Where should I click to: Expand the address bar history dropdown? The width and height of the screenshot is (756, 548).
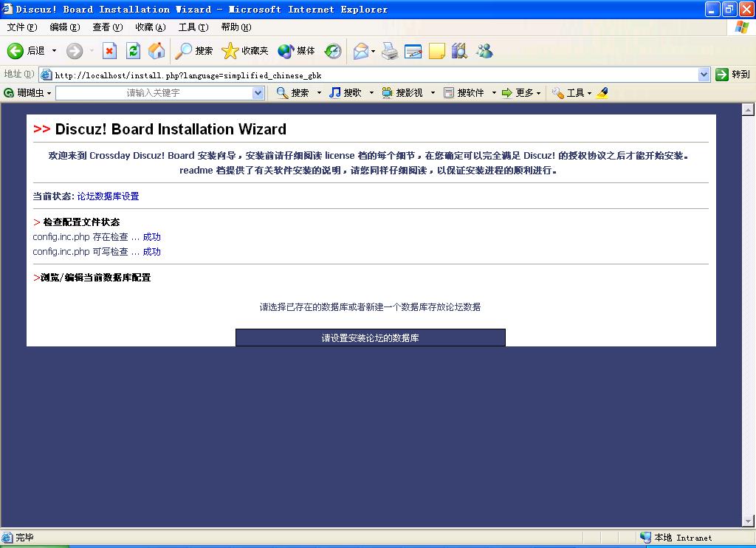(x=704, y=75)
